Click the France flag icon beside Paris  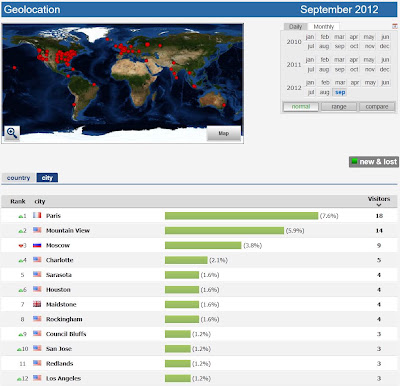[x=37, y=215]
